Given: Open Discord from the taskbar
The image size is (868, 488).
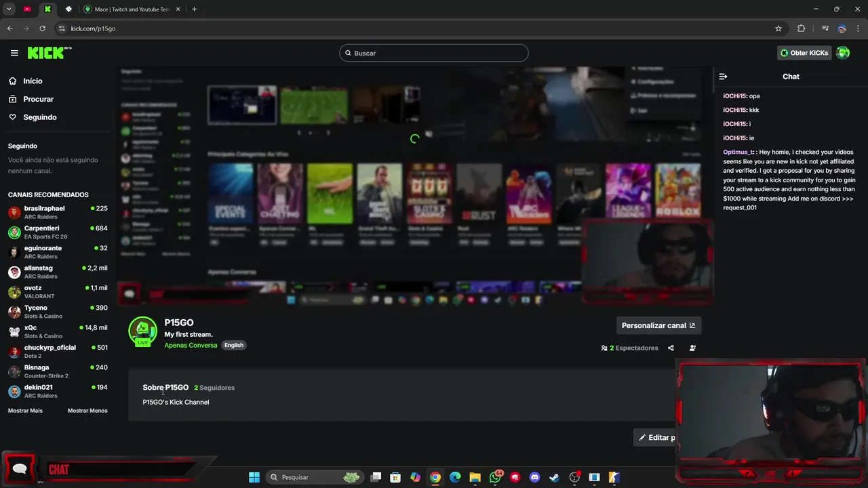Looking at the screenshot, I should click(535, 477).
